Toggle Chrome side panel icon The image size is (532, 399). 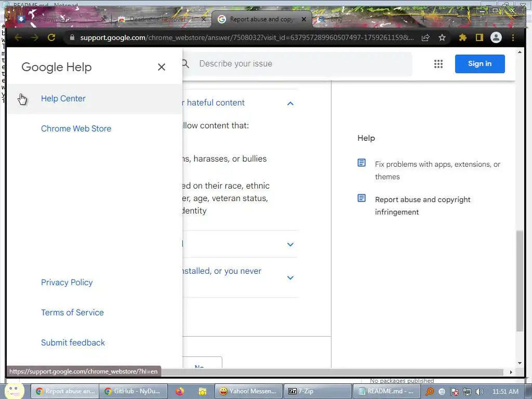pos(479,37)
